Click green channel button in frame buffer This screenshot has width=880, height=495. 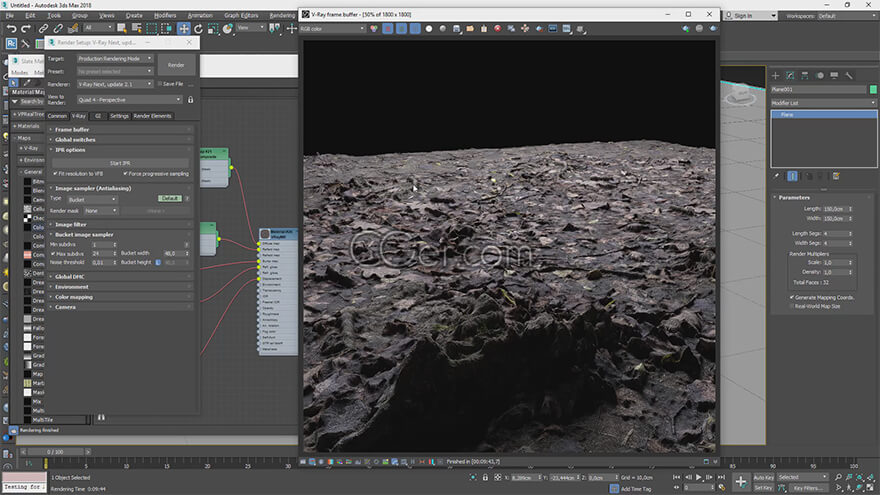[x=401, y=28]
